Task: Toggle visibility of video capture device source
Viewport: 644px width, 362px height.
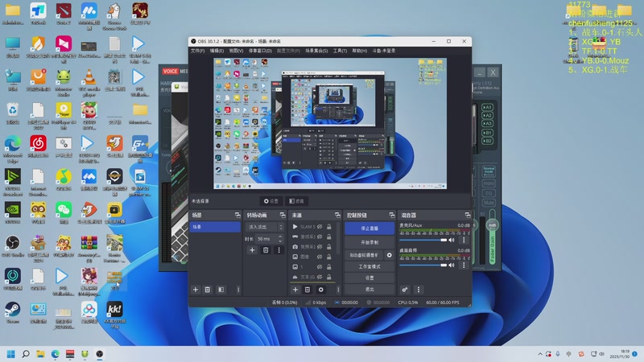Action: coord(320,247)
